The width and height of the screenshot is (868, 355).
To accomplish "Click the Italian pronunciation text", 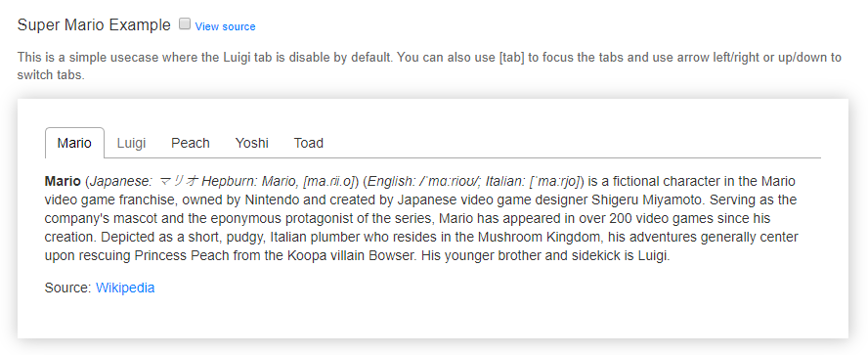I will click(554, 181).
